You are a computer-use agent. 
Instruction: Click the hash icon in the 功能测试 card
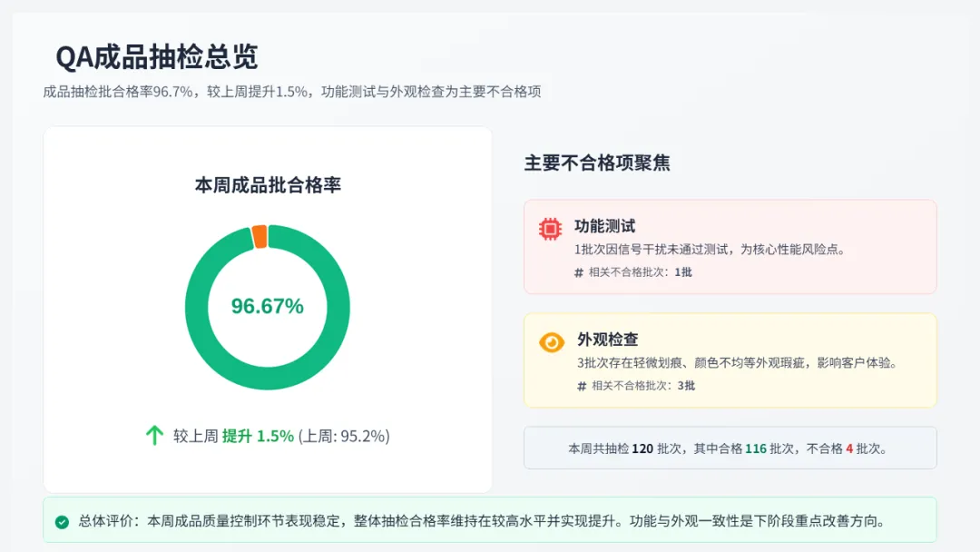pyautogui.click(x=579, y=272)
